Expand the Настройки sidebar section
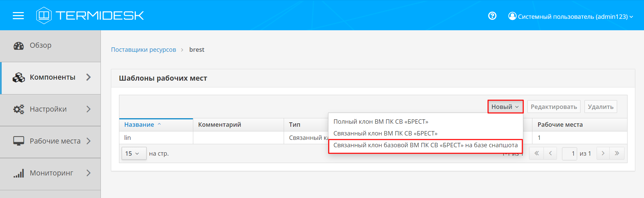 [x=88, y=109]
